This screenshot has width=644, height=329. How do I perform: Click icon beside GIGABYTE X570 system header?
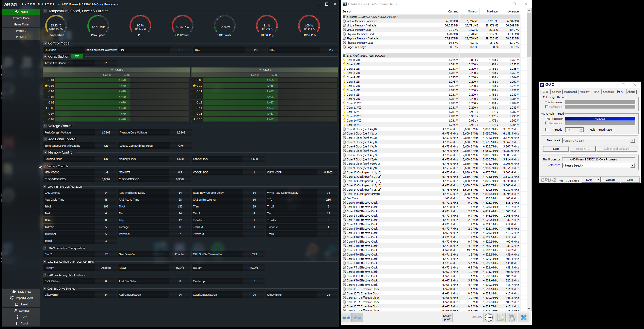coord(344,17)
